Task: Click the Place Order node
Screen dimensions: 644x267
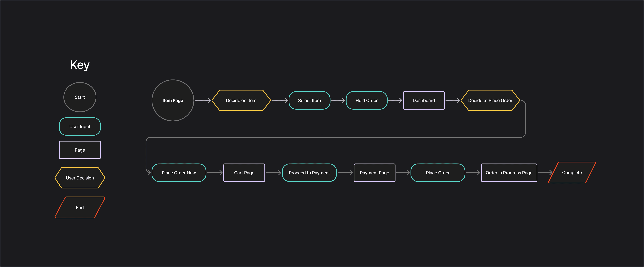Action: (x=438, y=173)
